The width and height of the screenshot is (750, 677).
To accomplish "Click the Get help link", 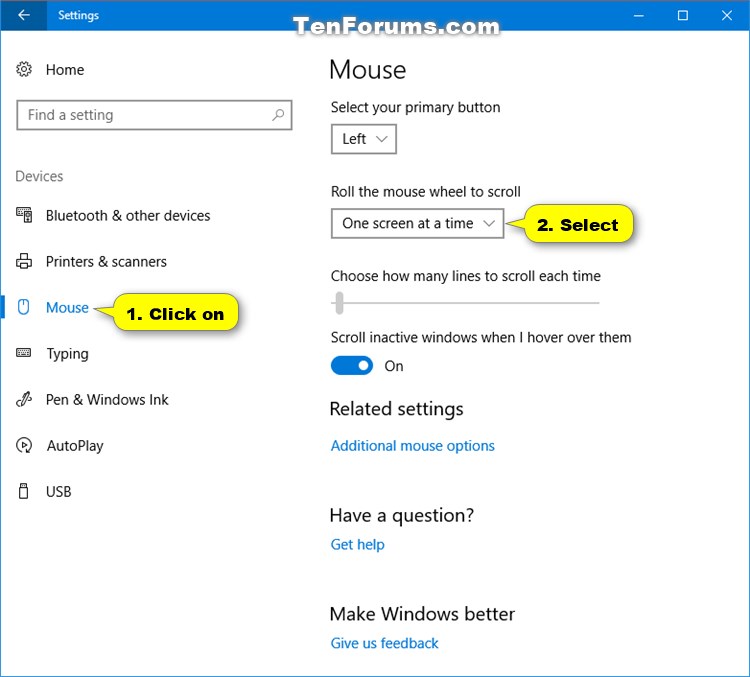I will [x=357, y=544].
